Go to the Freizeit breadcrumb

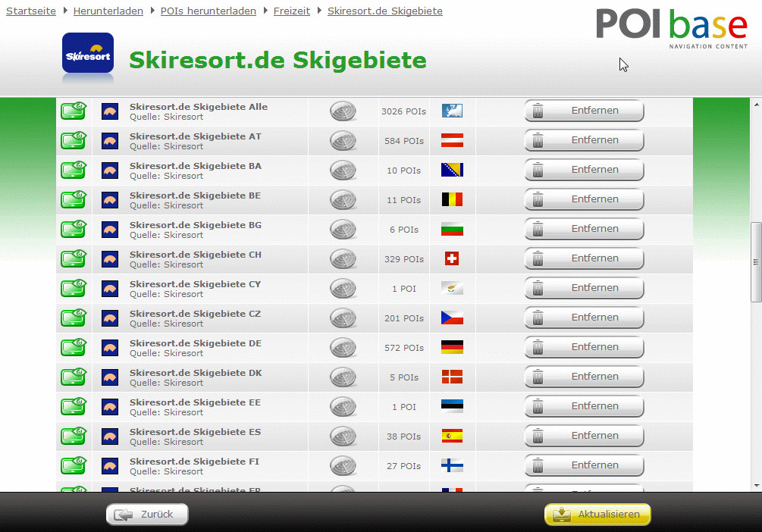coord(292,11)
